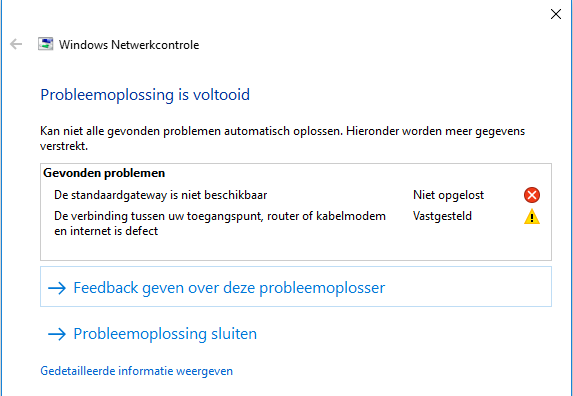Click the 'Windows Netwerkcontrole' title text
Image resolution: width=573 pixels, height=396 pixels.
[129, 45]
